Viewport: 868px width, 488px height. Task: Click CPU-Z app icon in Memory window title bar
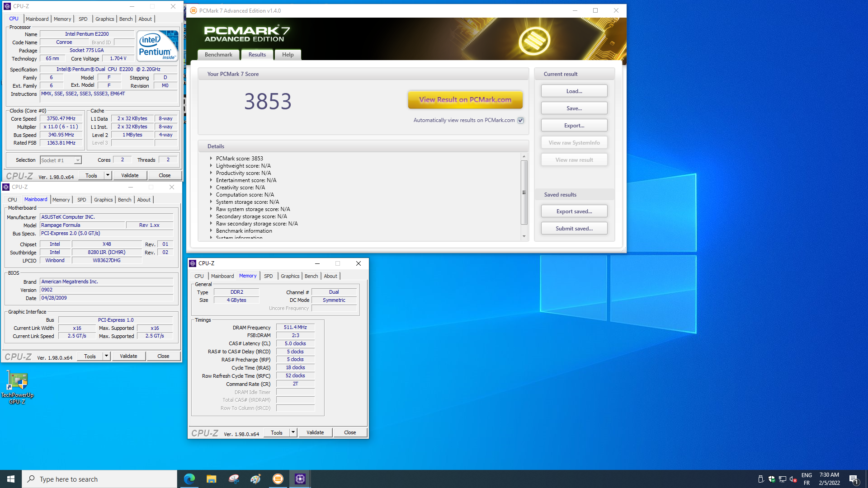(193, 263)
